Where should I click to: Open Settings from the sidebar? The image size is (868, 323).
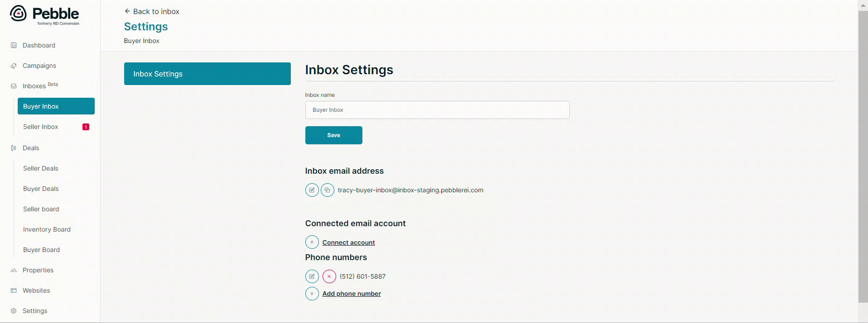click(35, 311)
